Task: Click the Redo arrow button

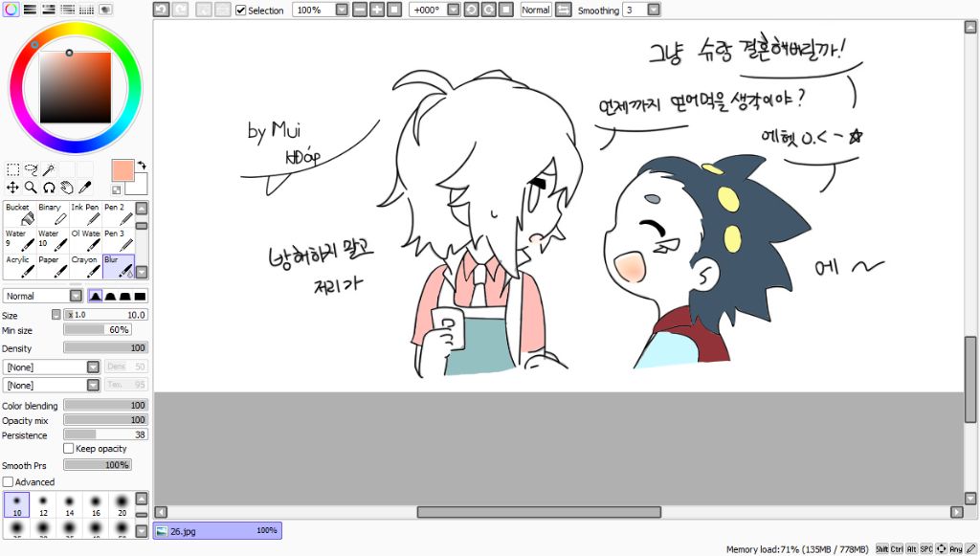Action: tap(181, 10)
